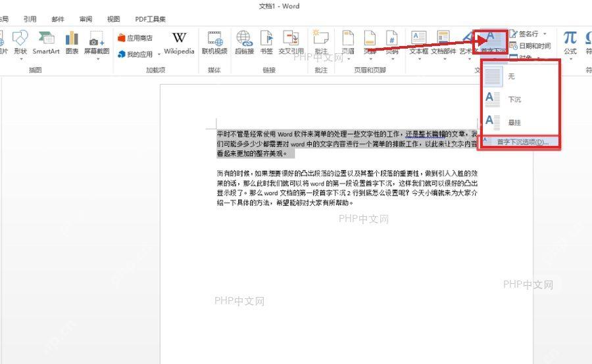Screen dimensions: 592x364
Task: Click the Header (页眉) page icon
Action: 348,38
